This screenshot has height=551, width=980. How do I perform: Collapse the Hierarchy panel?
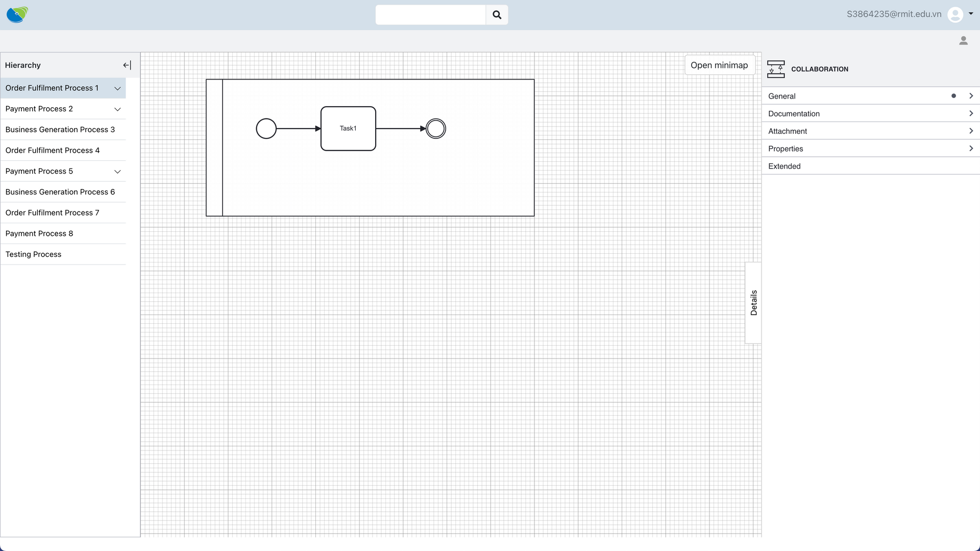pyautogui.click(x=127, y=65)
